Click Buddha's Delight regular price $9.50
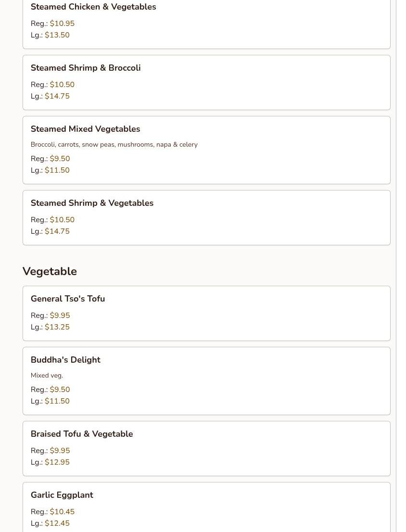The image size is (406, 532). [x=60, y=389]
